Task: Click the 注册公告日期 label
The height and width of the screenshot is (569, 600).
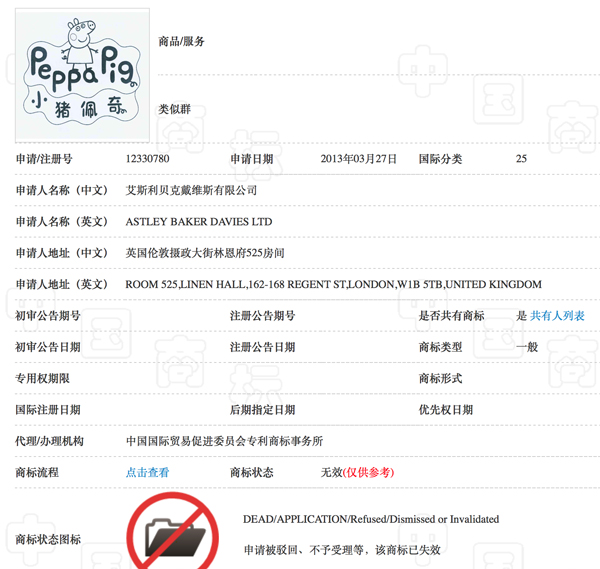Action: tap(262, 347)
